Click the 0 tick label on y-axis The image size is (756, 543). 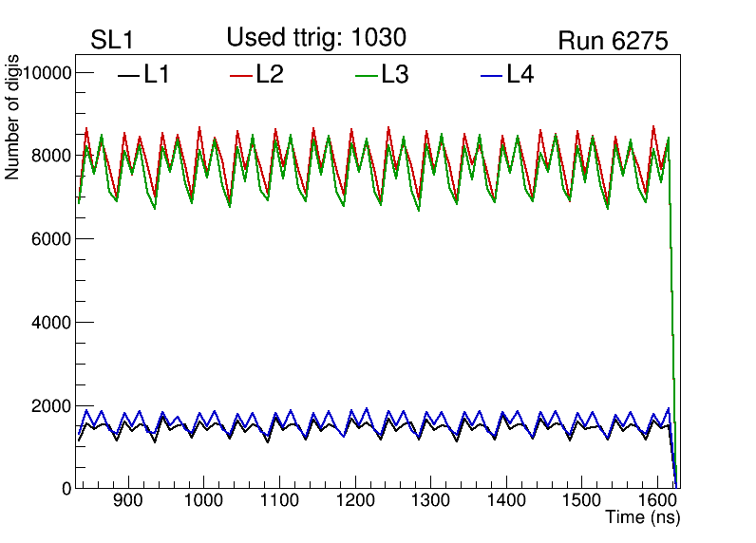point(66,489)
